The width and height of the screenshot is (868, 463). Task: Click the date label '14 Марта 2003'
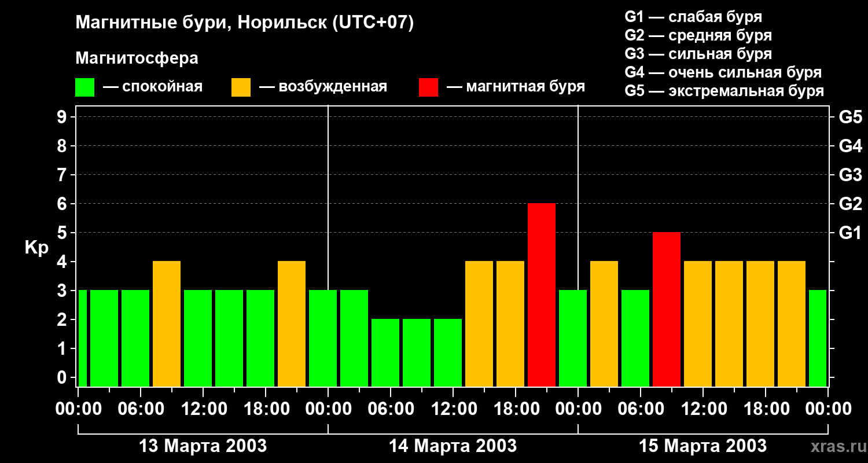click(453, 446)
